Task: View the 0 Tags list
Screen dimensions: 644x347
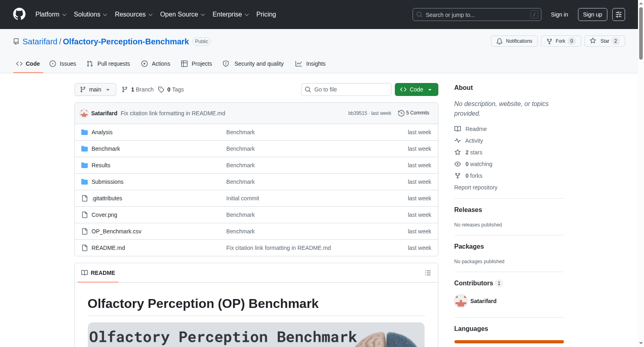Action: point(171,89)
